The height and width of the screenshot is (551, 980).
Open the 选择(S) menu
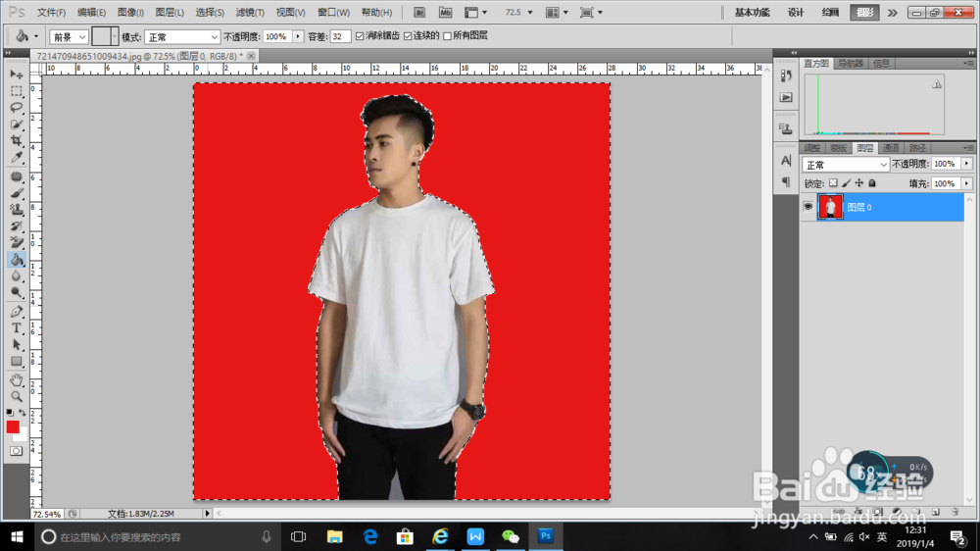pos(210,13)
